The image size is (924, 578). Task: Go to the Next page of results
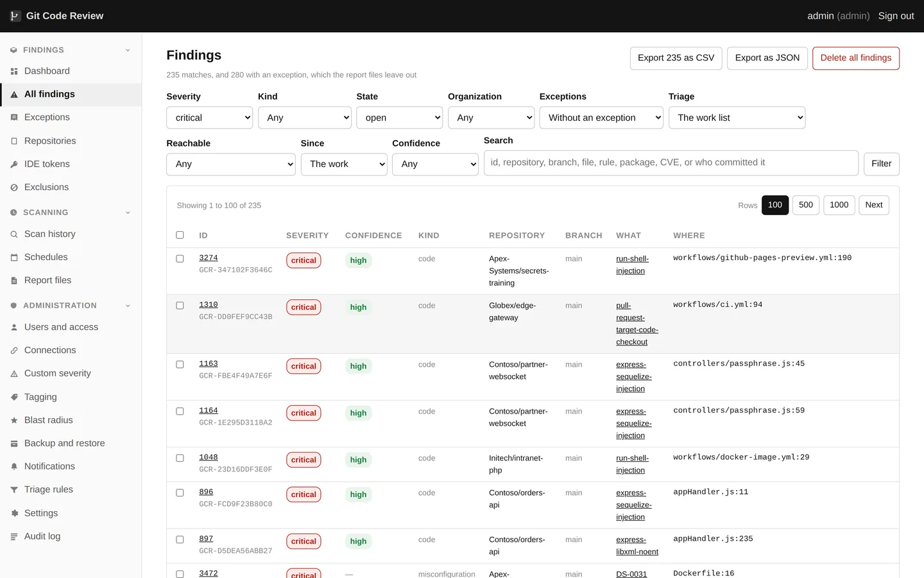874,205
